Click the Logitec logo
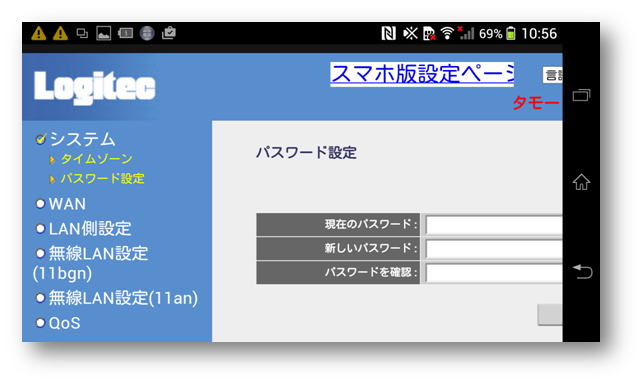 coord(95,87)
